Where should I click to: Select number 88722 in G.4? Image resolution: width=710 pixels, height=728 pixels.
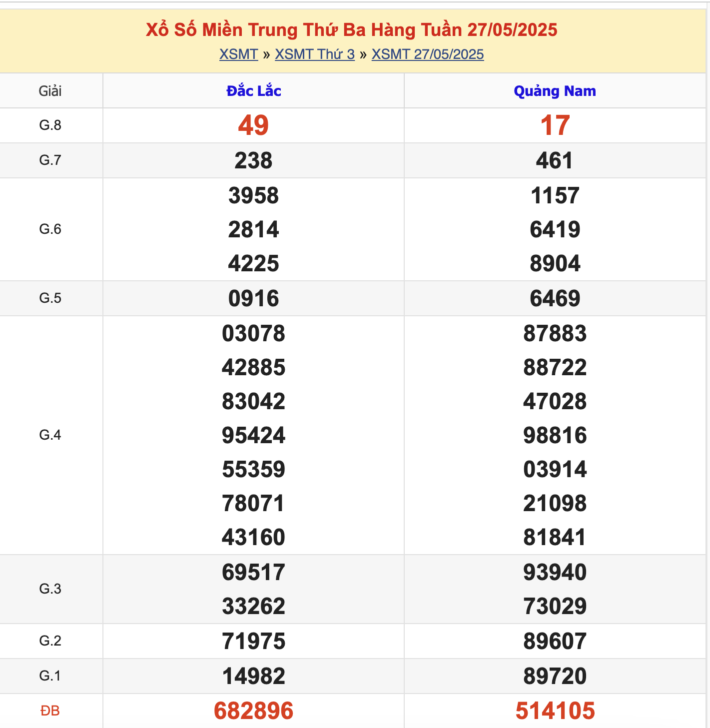[x=555, y=367]
